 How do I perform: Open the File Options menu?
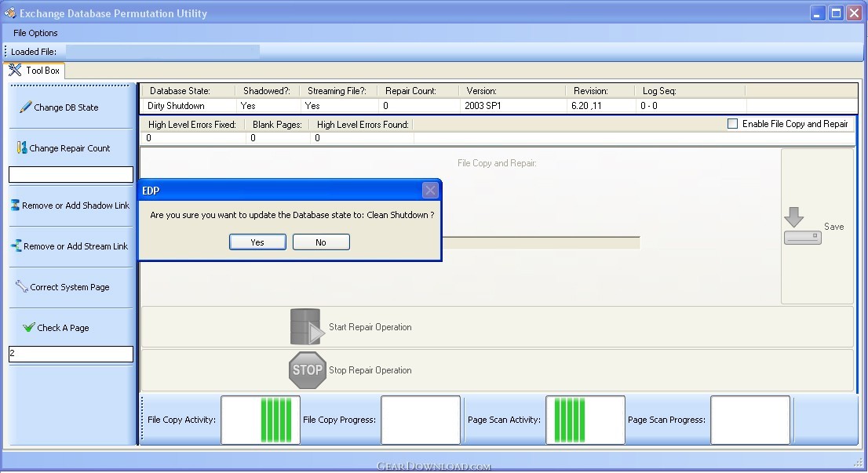click(x=35, y=33)
